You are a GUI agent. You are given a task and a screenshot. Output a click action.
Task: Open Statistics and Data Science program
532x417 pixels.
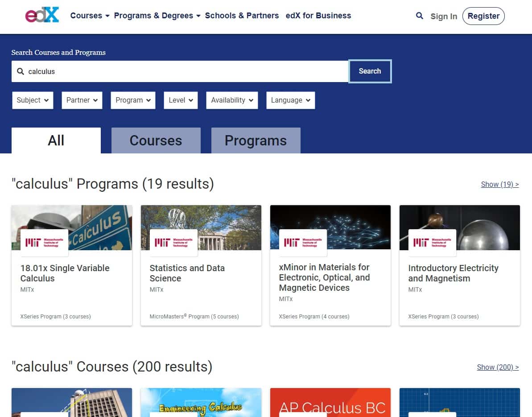[x=187, y=273]
